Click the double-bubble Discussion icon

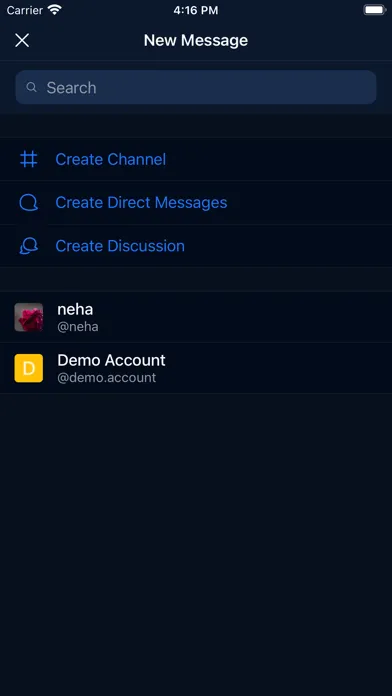(29, 246)
